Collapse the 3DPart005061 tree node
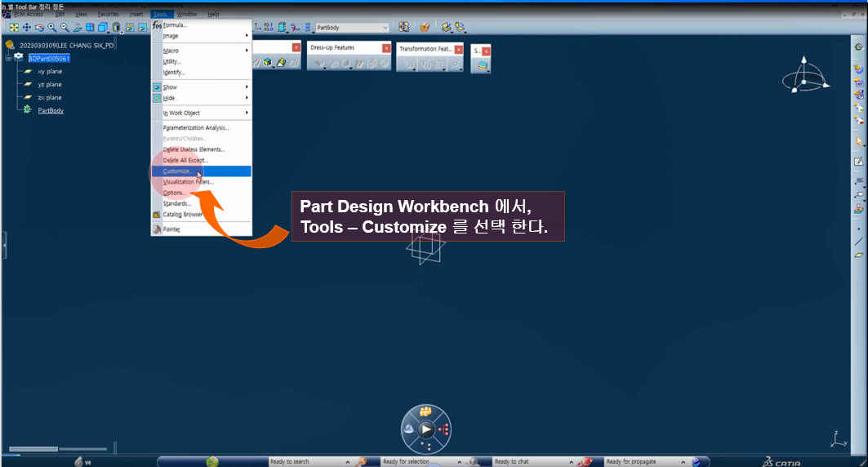 [8, 58]
